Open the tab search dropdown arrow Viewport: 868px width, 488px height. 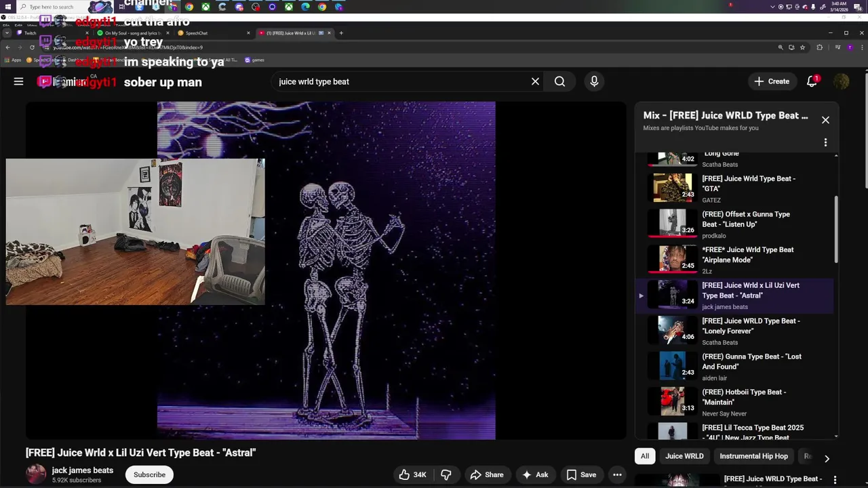click(x=7, y=33)
